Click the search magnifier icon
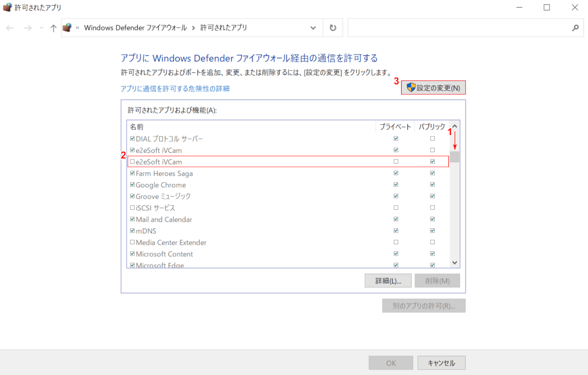This screenshot has height=375, width=588. [x=575, y=28]
